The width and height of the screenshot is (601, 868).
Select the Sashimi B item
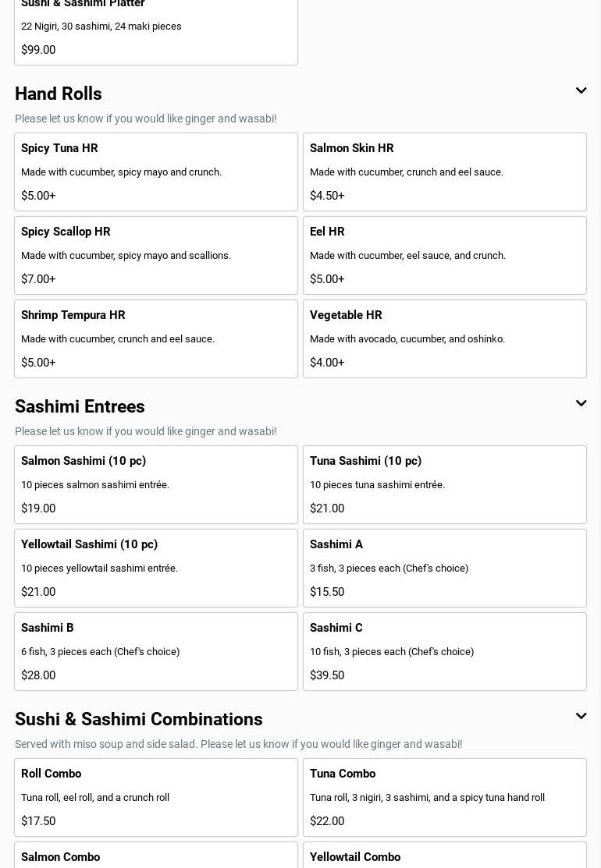click(156, 651)
